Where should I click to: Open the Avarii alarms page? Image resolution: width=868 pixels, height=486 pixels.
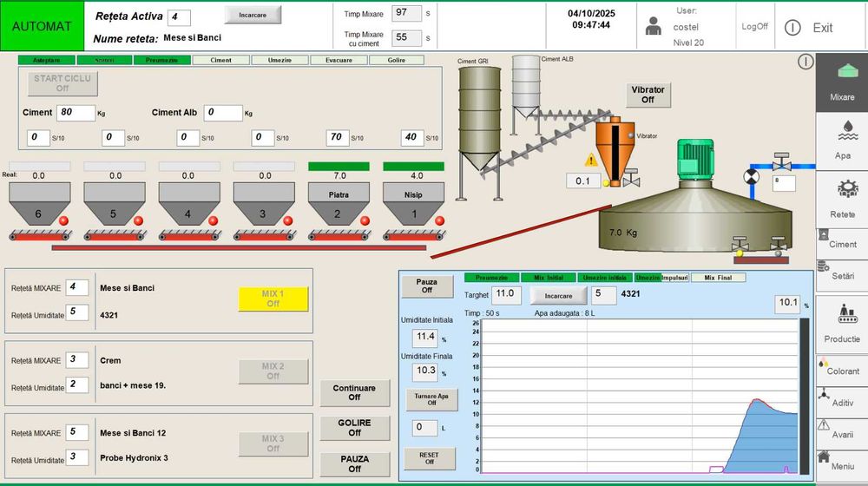point(841,433)
